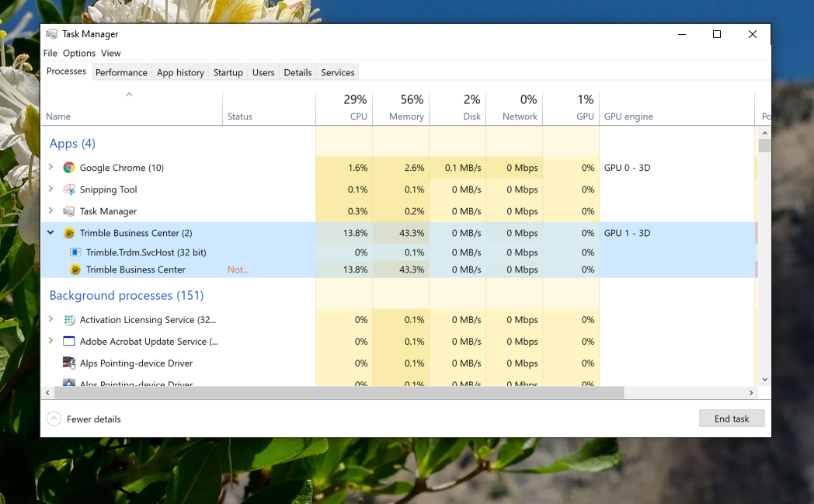This screenshot has height=504, width=814.
Task: Click the GPU 1 - 3D cell
Action: pyautogui.click(x=627, y=233)
